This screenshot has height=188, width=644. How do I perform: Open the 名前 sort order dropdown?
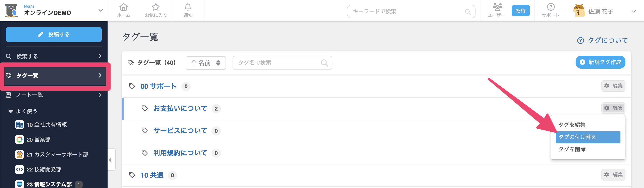point(206,63)
